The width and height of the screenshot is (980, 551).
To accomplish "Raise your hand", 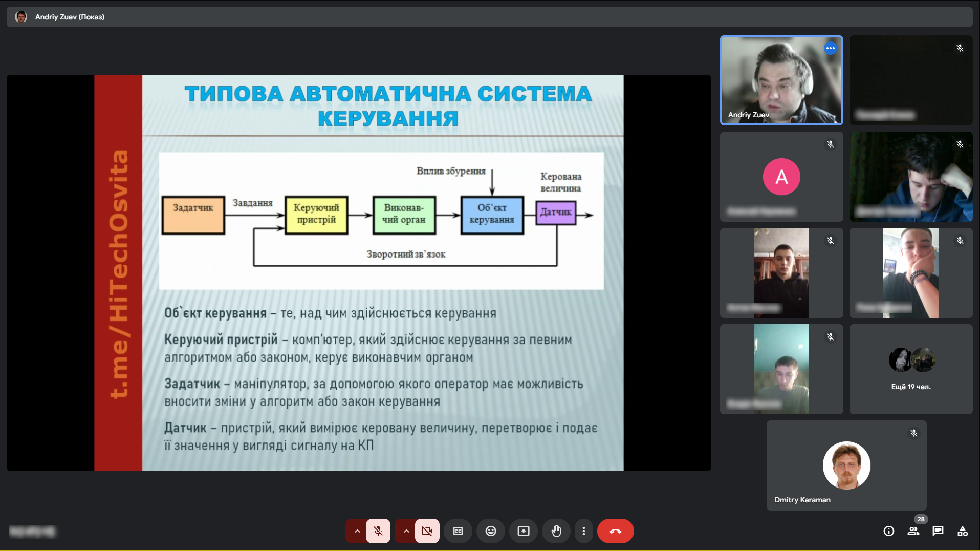I will pyautogui.click(x=556, y=531).
